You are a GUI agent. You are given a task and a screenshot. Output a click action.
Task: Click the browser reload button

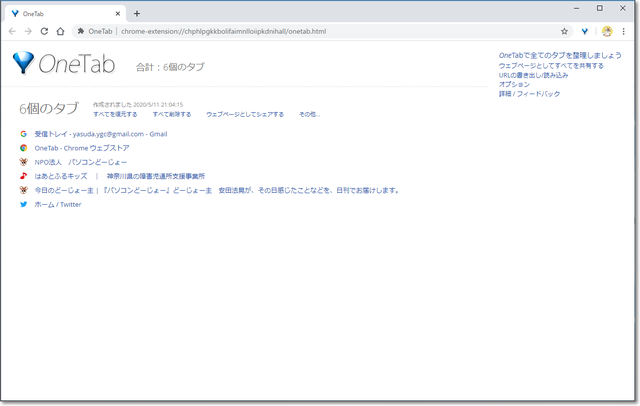tap(44, 31)
